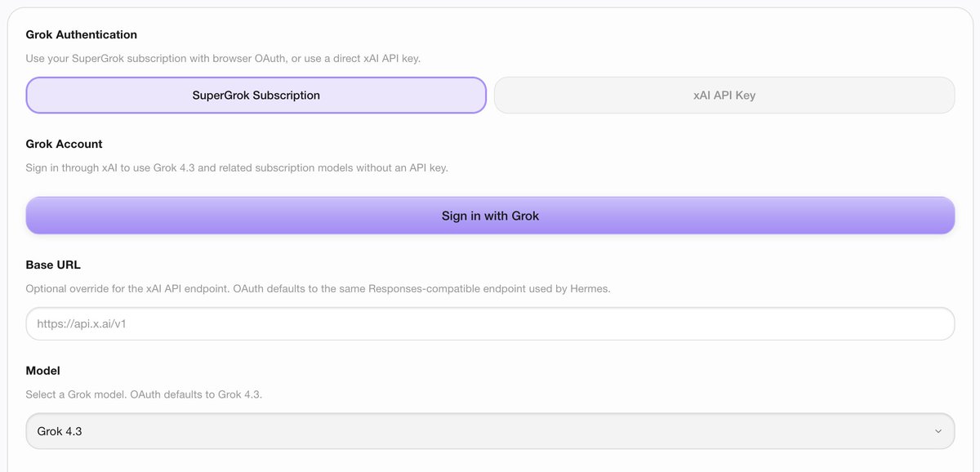Click the Model section label
The height and width of the screenshot is (472, 980).
[x=43, y=371]
